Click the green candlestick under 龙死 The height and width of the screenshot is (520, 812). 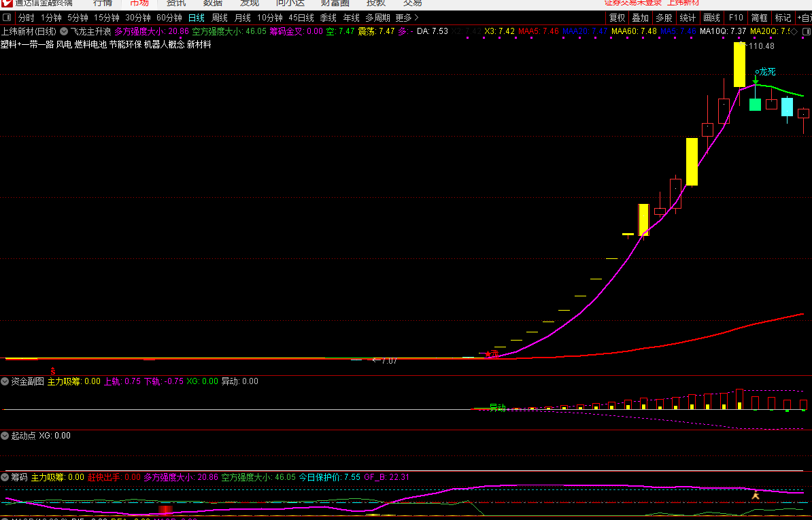coord(755,105)
